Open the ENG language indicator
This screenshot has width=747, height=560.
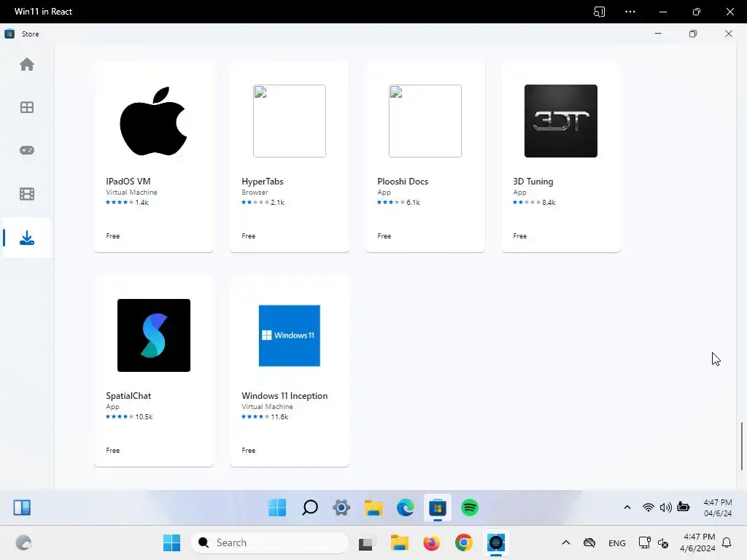[x=617, y=542]
